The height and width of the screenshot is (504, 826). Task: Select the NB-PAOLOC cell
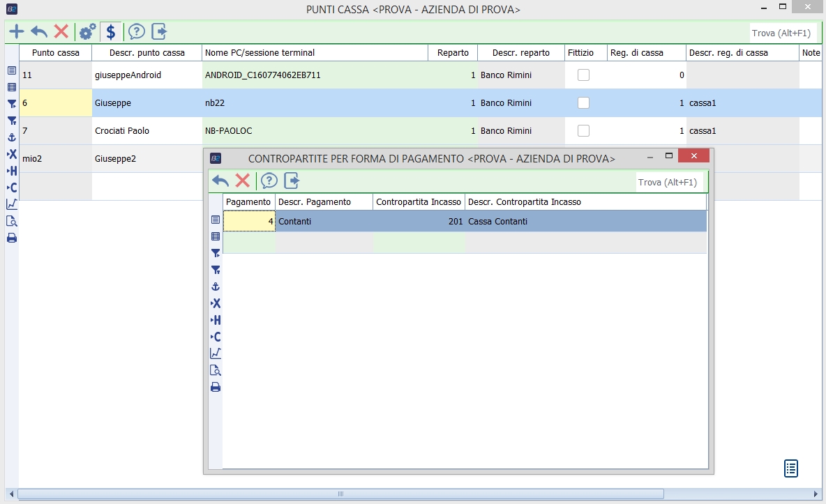(x=315, y=130)
